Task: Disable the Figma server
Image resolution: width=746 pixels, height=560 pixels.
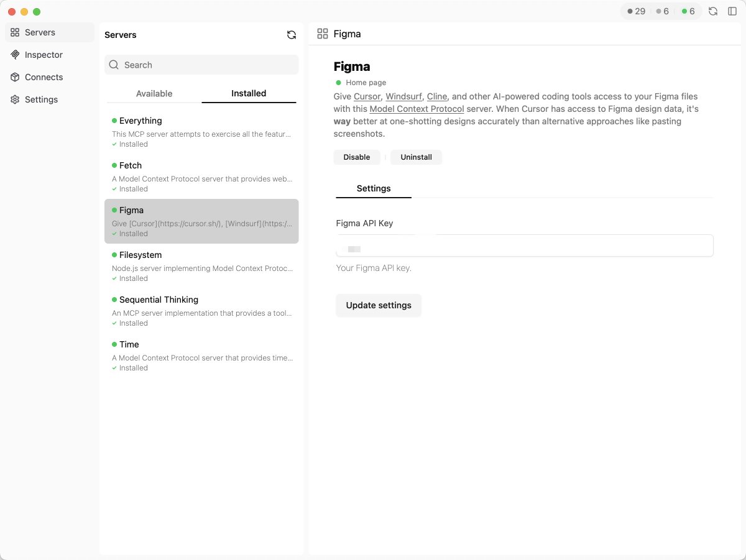Action: (x=357, y=157)
